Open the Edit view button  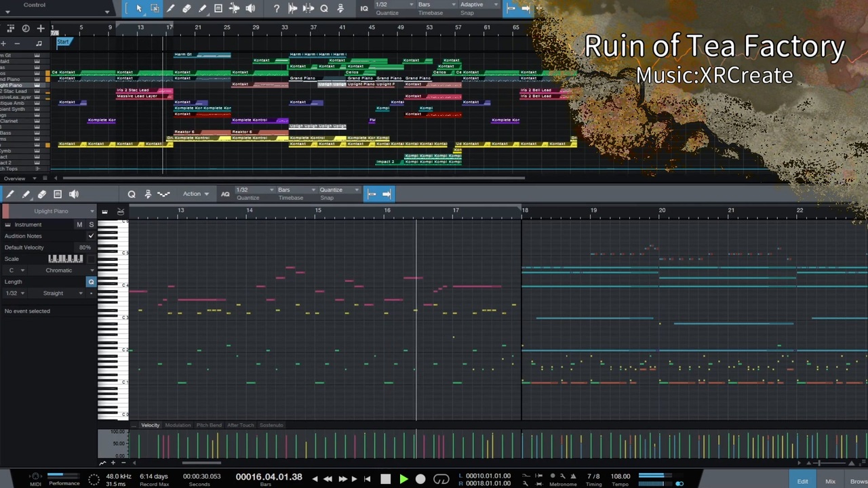click(802, 481)
